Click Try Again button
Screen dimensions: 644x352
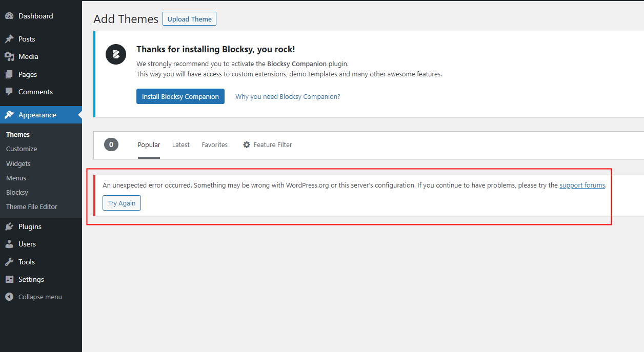122,203
